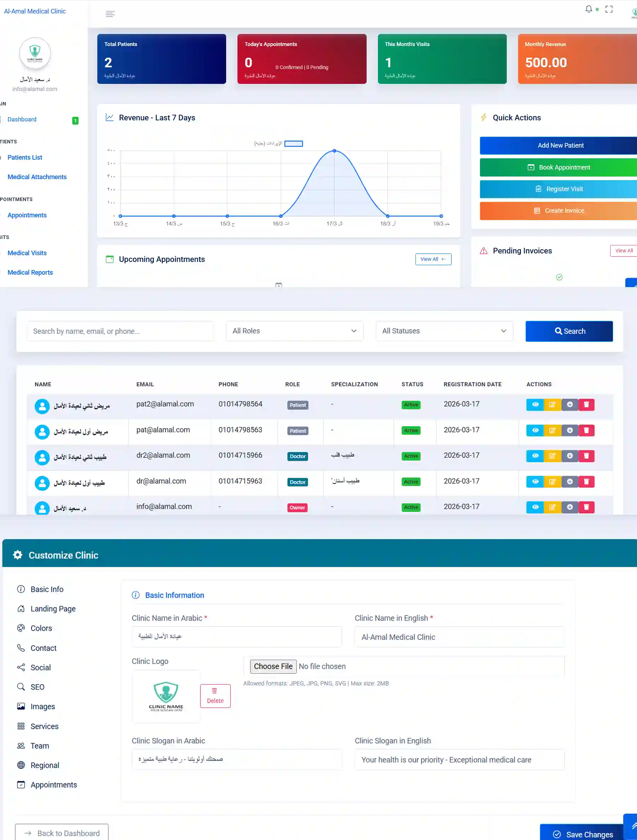The width and height of the screenshot is (637, 840).
Task: View details eye icon for dr@alamal.com
Action: (535, 482)
